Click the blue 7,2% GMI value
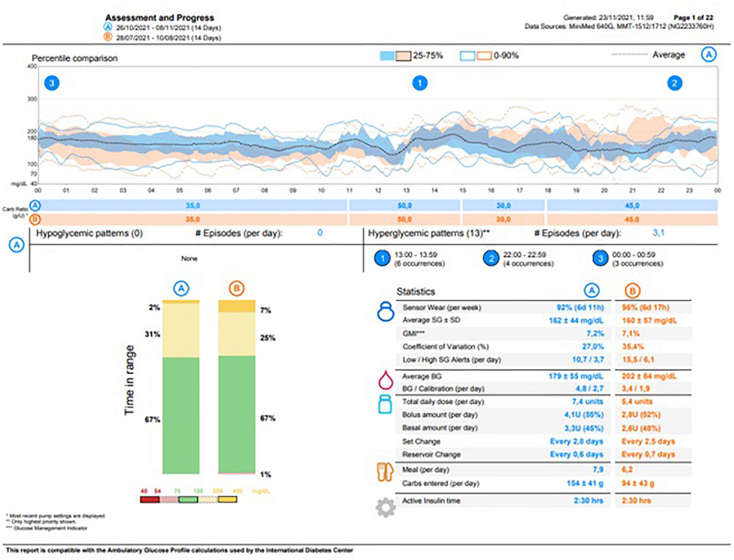 click(x=595, y=333)
